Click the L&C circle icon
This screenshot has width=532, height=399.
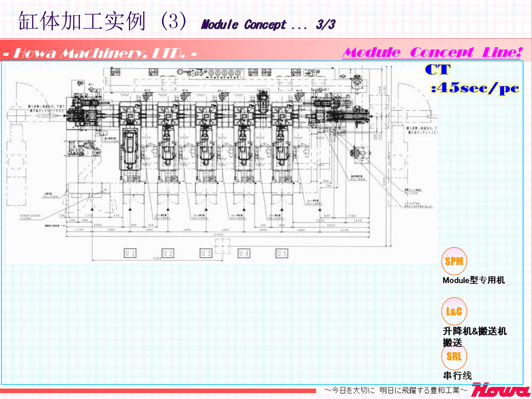point(454,311)
